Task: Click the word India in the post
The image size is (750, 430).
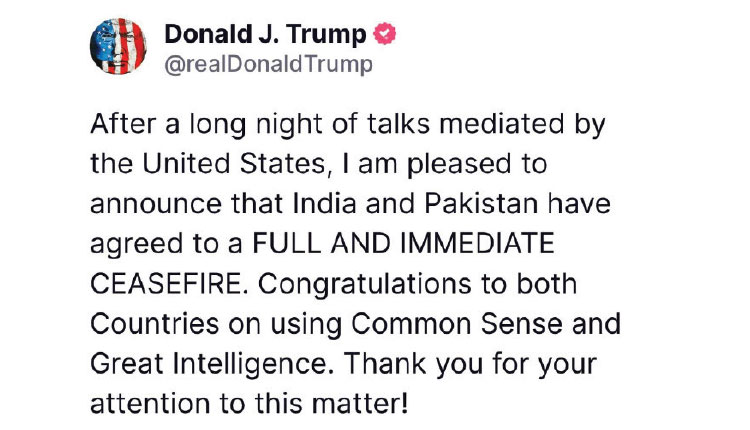Action: click(324, 203)
